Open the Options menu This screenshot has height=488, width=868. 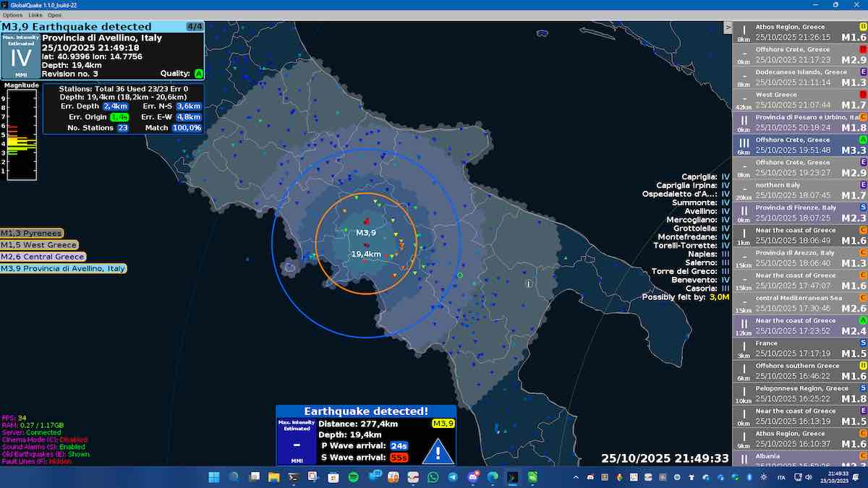point(12,14)
